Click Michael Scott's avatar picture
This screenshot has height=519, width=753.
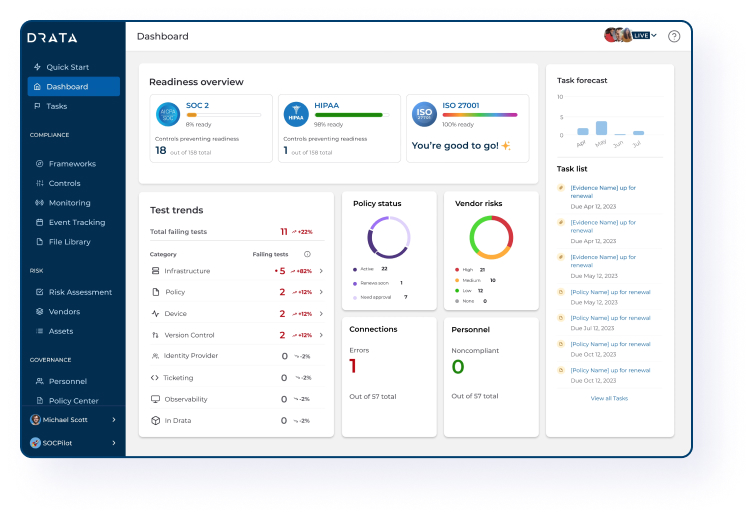pyautogui.click(x=35, y=420)
